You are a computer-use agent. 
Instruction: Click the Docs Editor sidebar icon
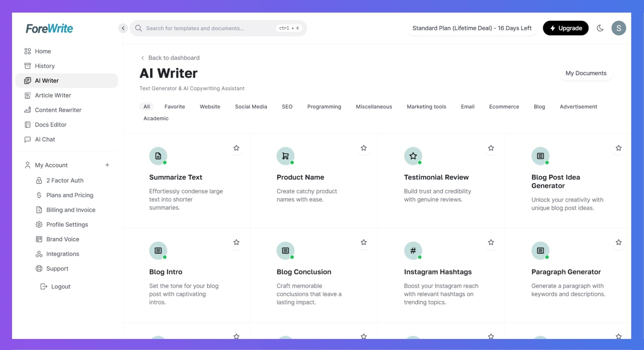click(x=28, y=125)
